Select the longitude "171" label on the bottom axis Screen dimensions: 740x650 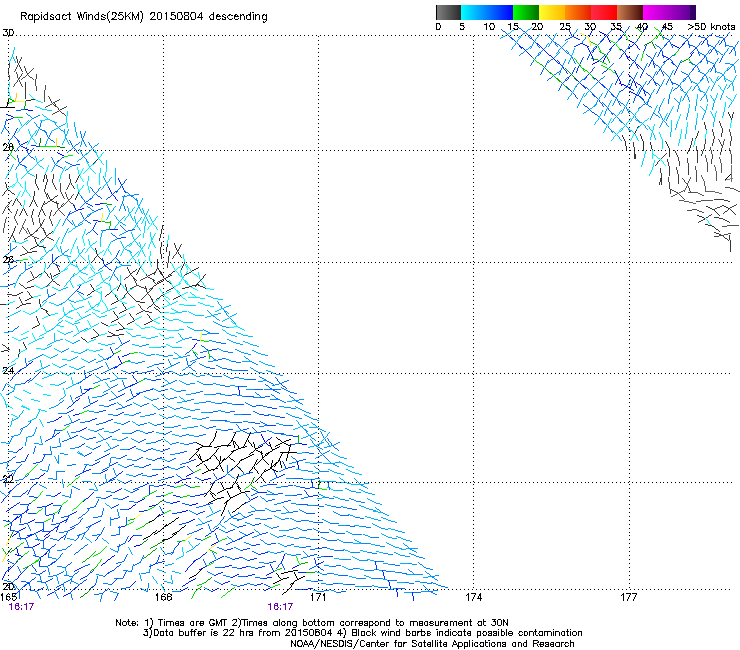[318, 597]
